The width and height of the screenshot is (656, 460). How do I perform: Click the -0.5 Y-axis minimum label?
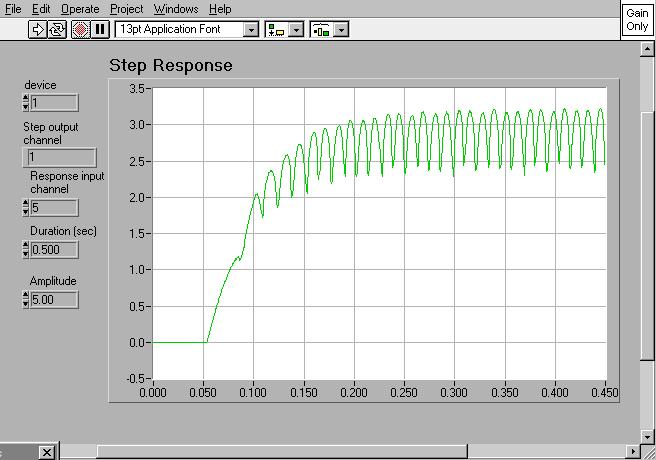(x=135, y=378)
